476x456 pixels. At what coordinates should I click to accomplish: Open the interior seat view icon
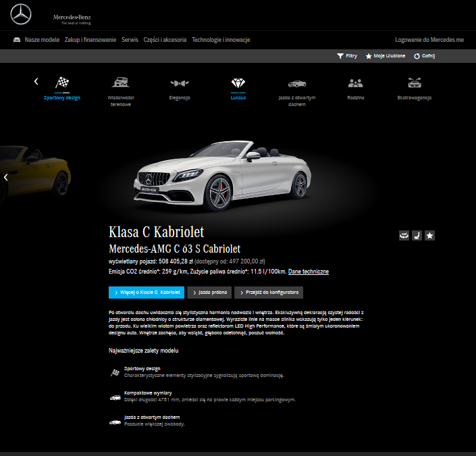tap(417, 236)
